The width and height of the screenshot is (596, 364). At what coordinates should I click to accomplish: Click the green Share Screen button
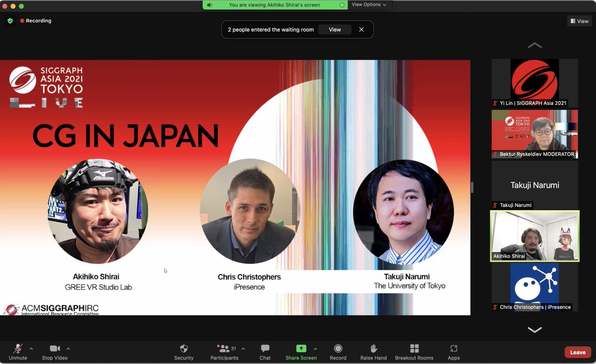click(x=301, y=352)
